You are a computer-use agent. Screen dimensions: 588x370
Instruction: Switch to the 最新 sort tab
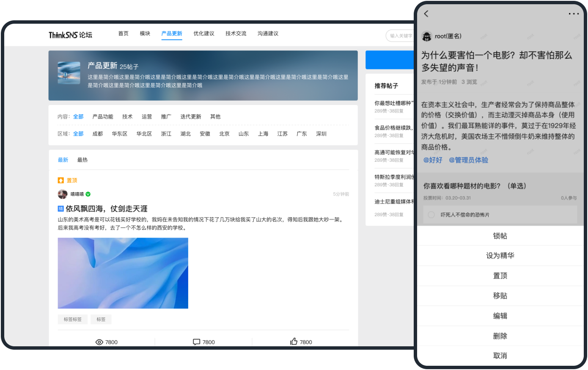tap(63, 160)
